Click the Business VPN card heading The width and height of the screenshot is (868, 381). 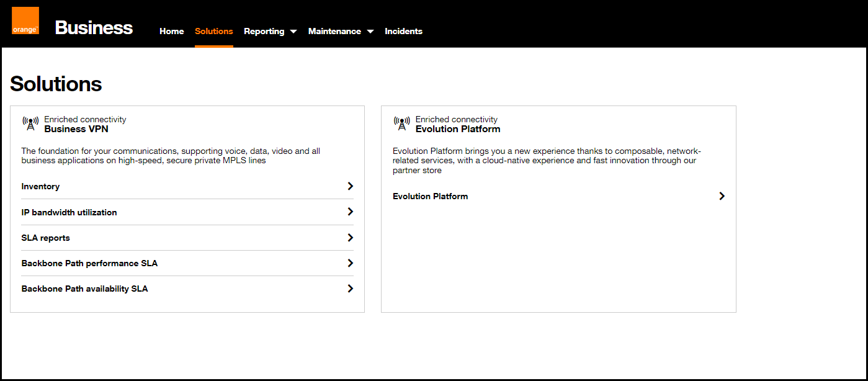[76, 129]
